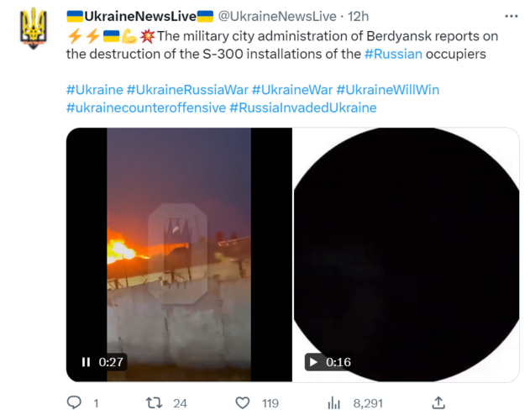This screenshot has height=420, width=530.
Task: Open UkraineNewsLive trident profile avatar
Action: pyautogui.click(x=33, y=29)
